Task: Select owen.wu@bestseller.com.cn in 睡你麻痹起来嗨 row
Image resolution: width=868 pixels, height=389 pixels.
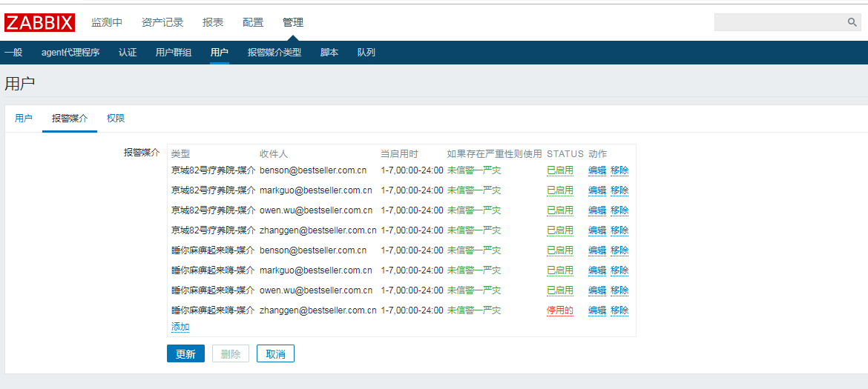Action: (x=316, y=290)
